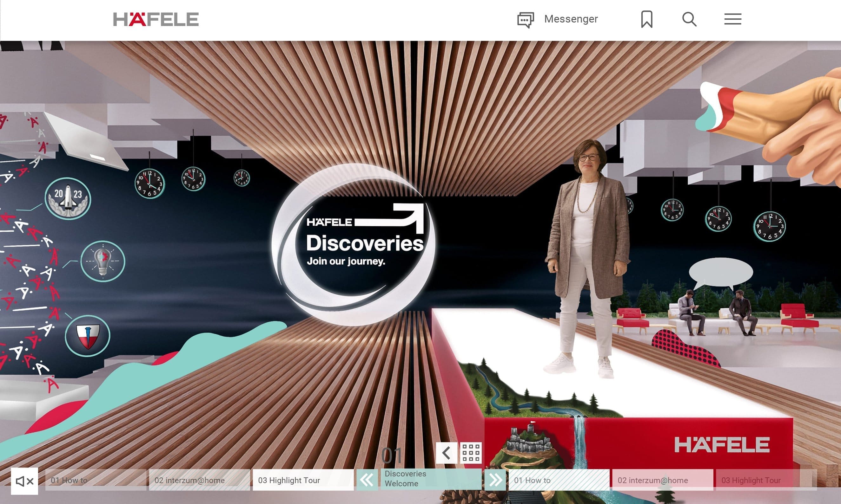Open the Messenger chat icon
This screenshot has width=841, height=504.
pyautogui.click(x=526, y=20)
